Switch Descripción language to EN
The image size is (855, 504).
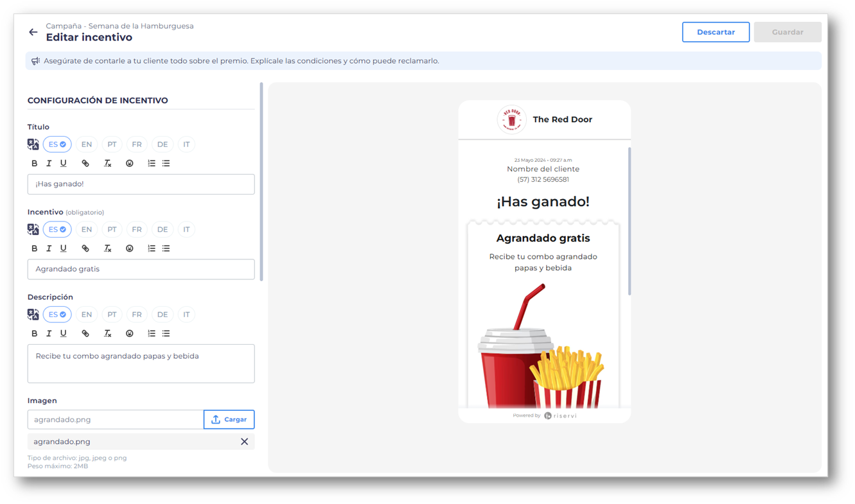click(87, 315)
